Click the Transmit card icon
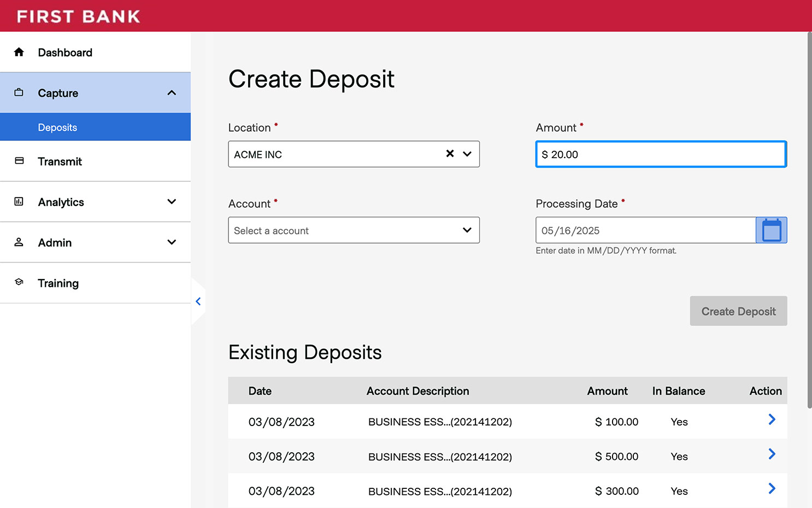The width and height of the screenshot is (812, 508). pyautogui.click(x=19, y=161)
